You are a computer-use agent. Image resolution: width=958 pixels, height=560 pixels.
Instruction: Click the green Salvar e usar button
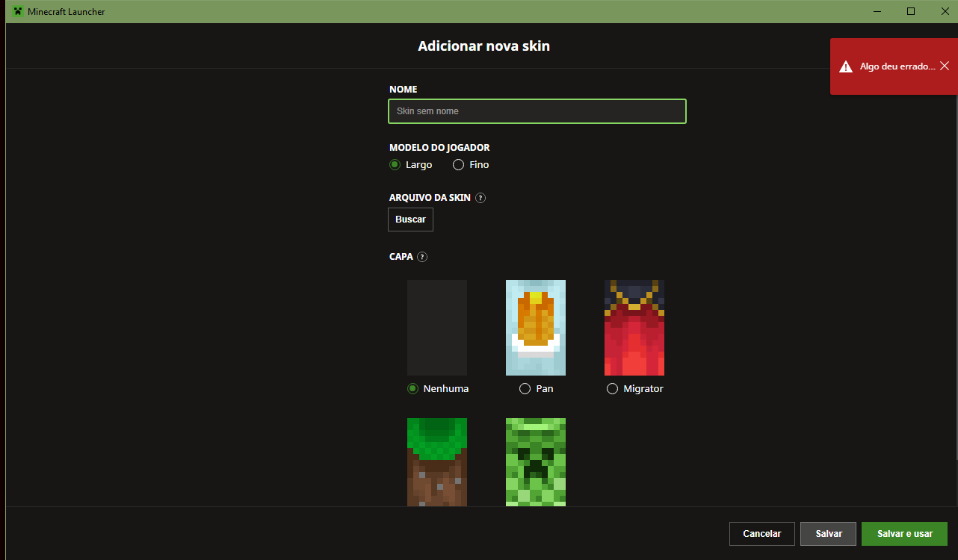(905, 534)
